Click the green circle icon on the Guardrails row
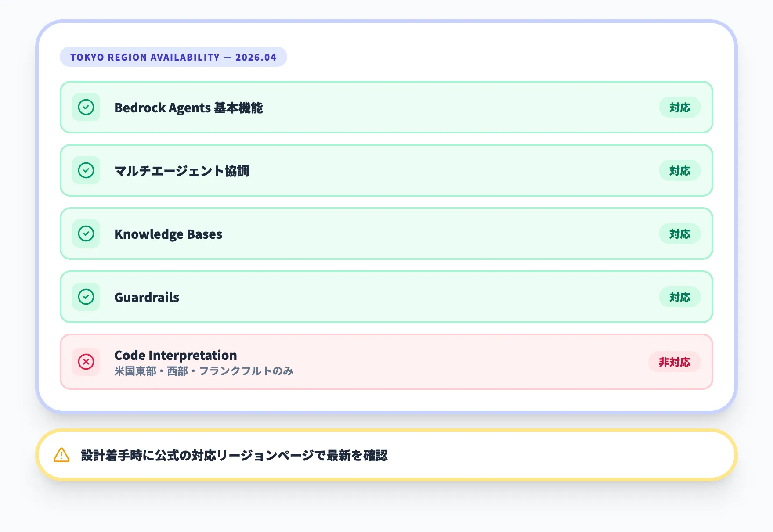This screenshot has width=773, height=532. coord(86,297)
